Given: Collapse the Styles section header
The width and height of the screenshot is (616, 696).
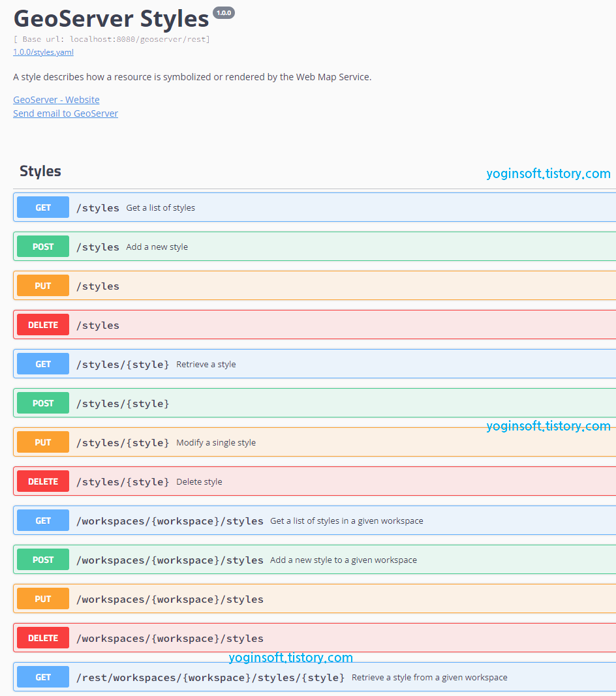Looking at the screenshot, I should coord(315,172).
